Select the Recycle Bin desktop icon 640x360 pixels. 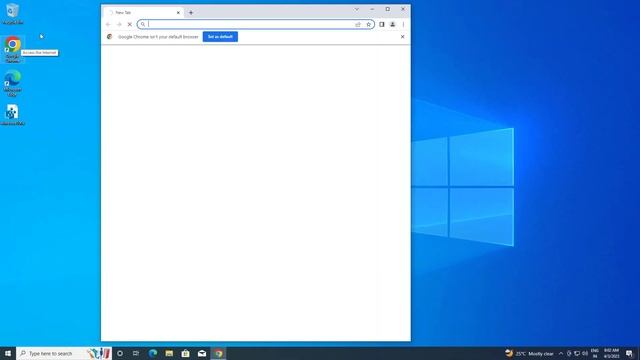click(x=13, y=13)
